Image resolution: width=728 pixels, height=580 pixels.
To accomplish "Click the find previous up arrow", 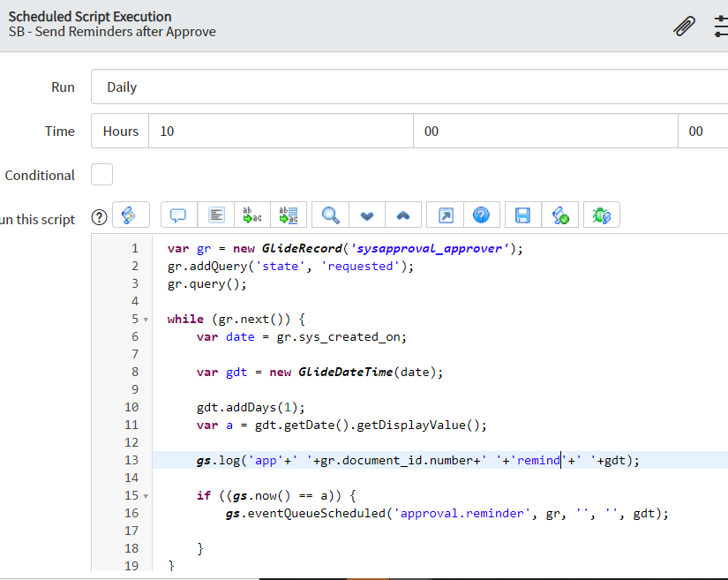I will coord(402,215).
